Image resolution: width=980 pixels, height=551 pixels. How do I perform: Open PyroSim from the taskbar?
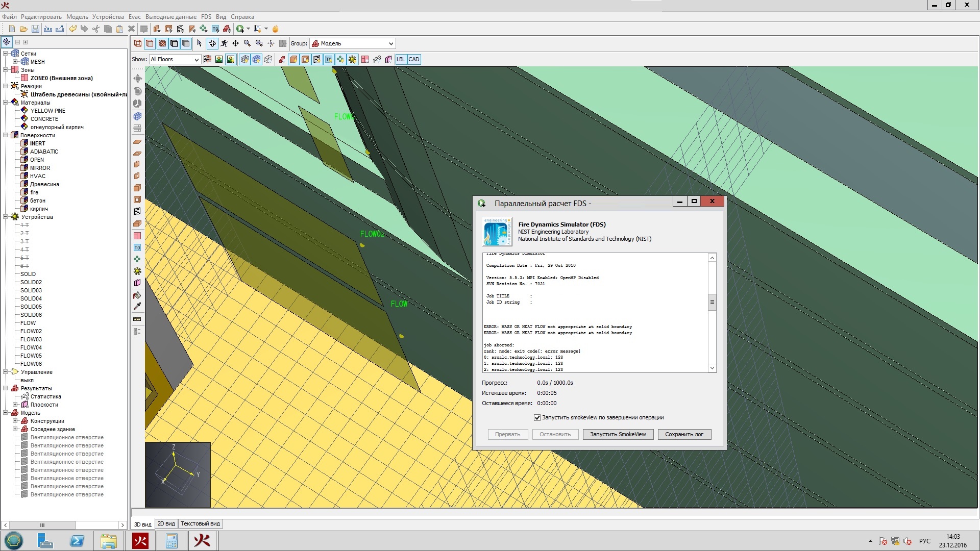tap(140, 541)
